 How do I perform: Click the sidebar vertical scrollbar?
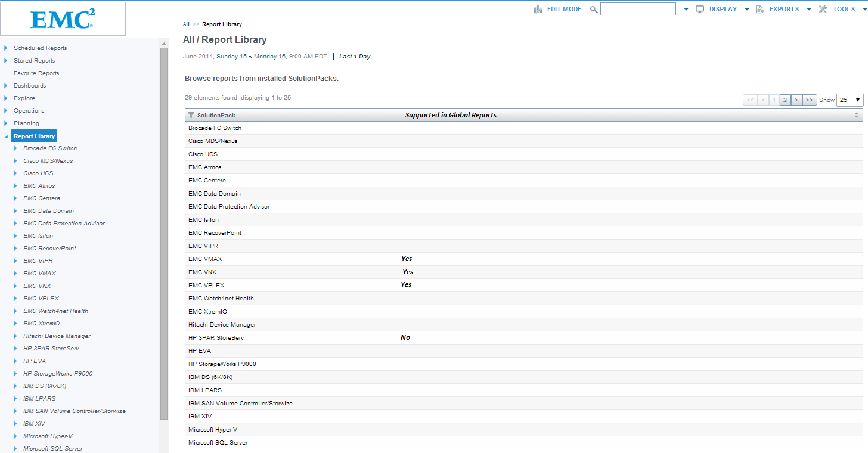pyautogui.click(x=164, y=232)
